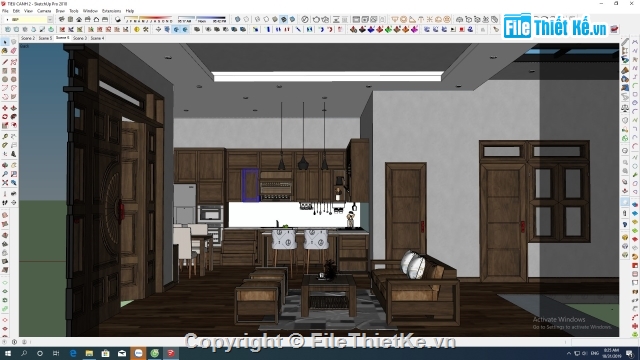Adjust the shadow time-of-day slider

(x=202, y=19)
